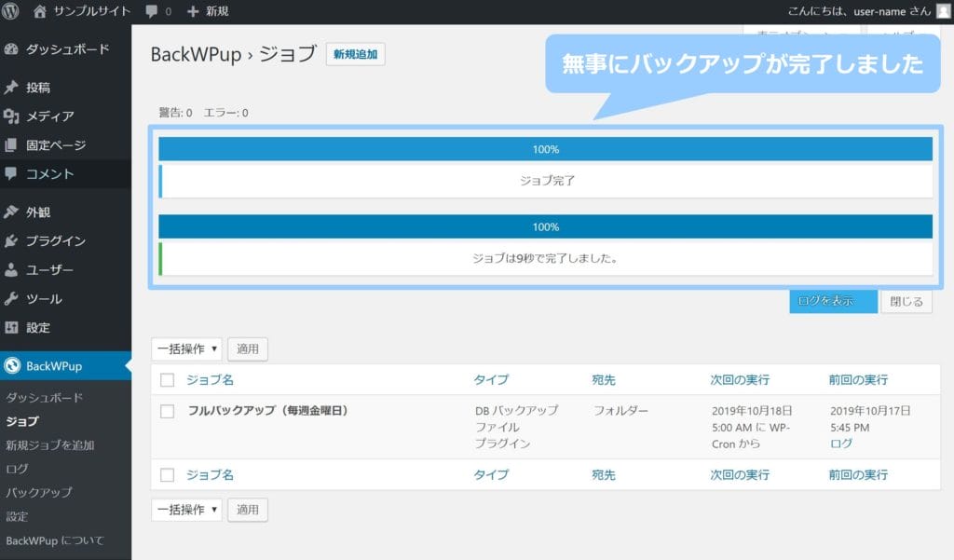Image resolution: width=954 pixels, height=560 pixels.
Task: Click the upper 100% progress bar
Action: tap(545, 149)
